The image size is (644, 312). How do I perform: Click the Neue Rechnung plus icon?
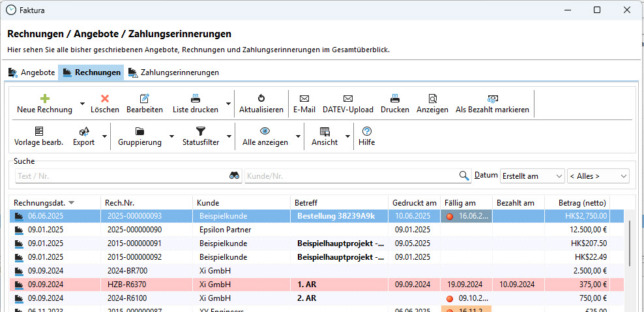tap(44, 99)
